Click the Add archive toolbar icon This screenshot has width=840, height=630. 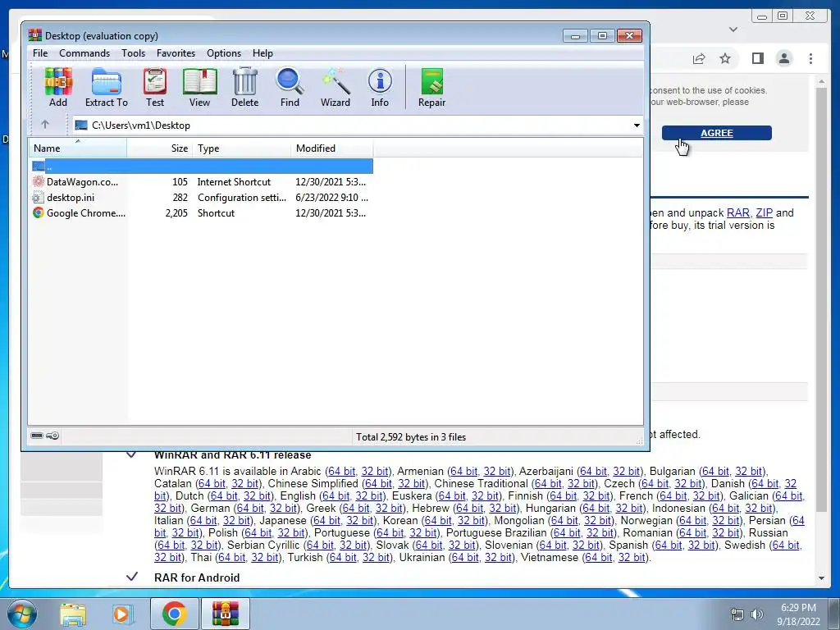(58, 88)
